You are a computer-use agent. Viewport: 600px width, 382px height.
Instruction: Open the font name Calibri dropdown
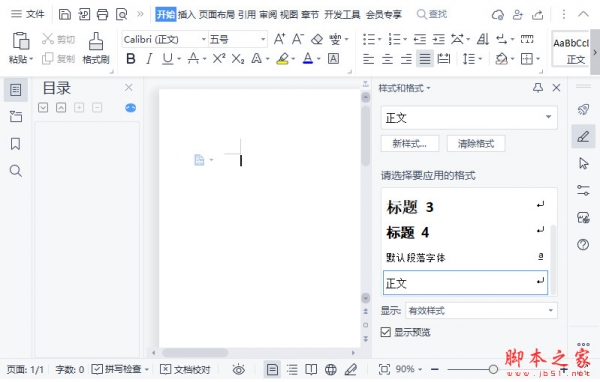(204, 39)
